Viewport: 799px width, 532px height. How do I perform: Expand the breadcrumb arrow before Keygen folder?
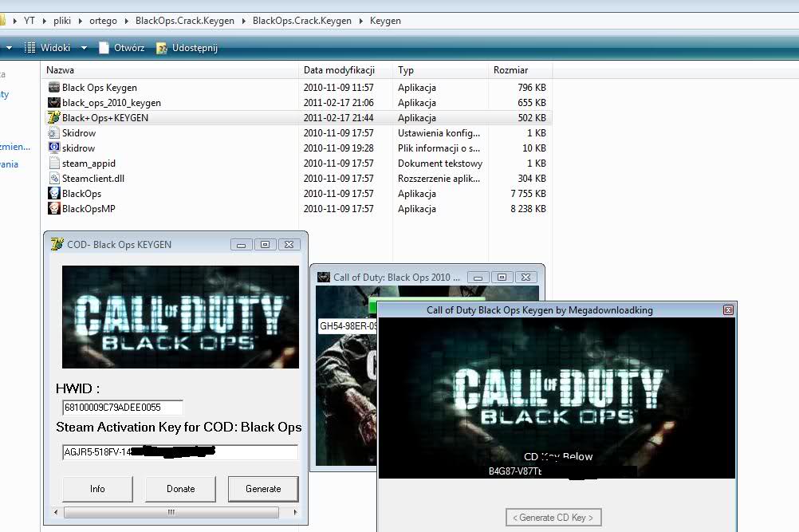(x=360, y=21)
